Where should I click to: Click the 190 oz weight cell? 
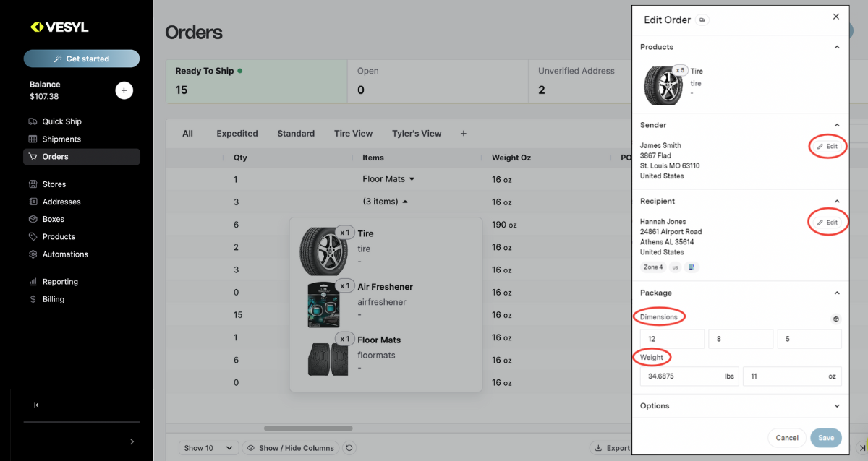504,225
